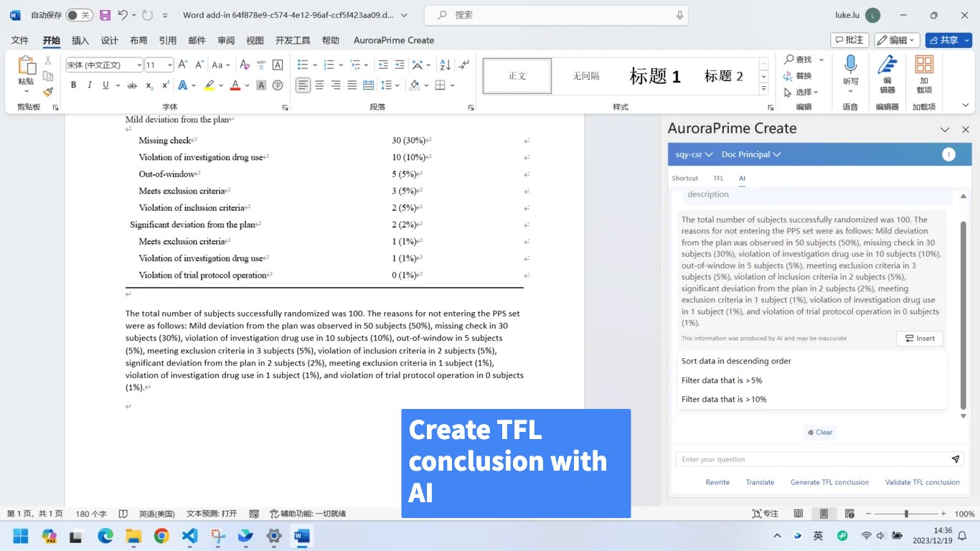
Task: Expand the Doc Principal dropdown
Action: [751, 154]
